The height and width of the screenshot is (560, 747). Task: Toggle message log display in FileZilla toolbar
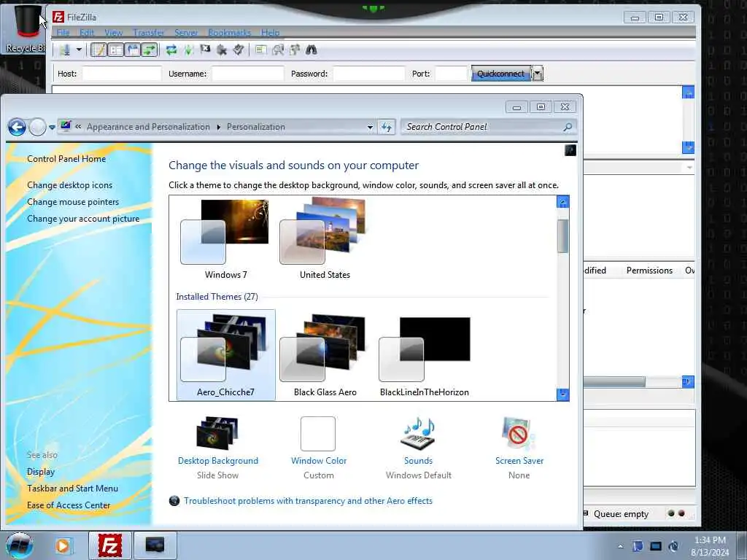(98, 50)
